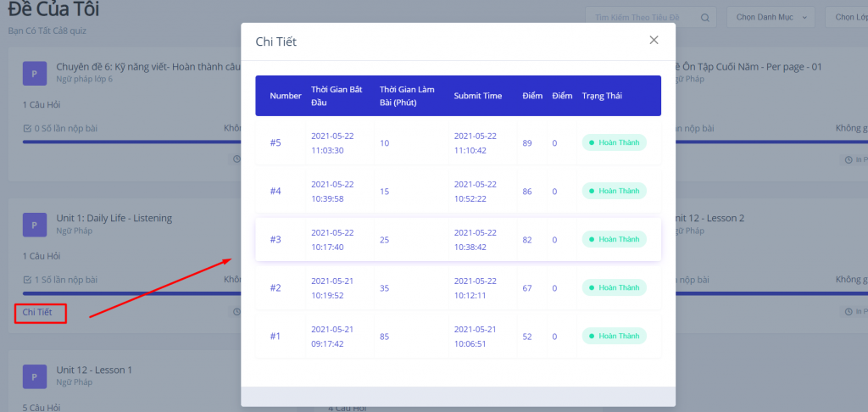
Task: Click the P icon of Chuyên đề 6
Action: [34, 73]
